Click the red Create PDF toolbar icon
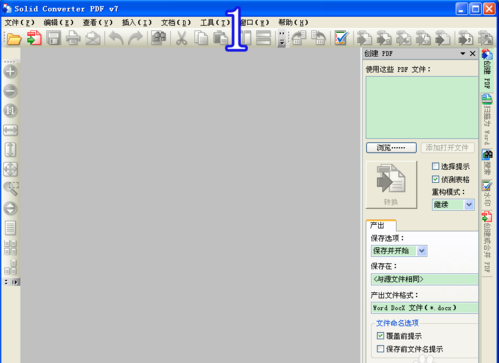 34,38
